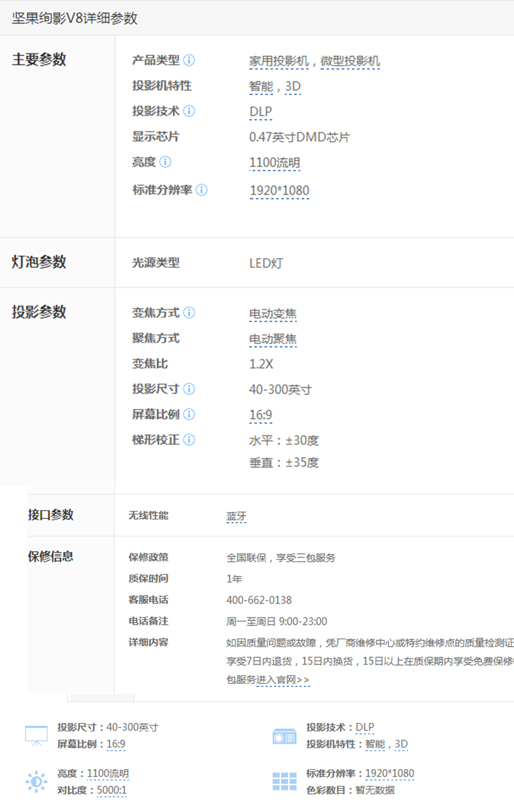Click the 光源类型 label
Screen dimensions: 514x812
click(156, 263)
